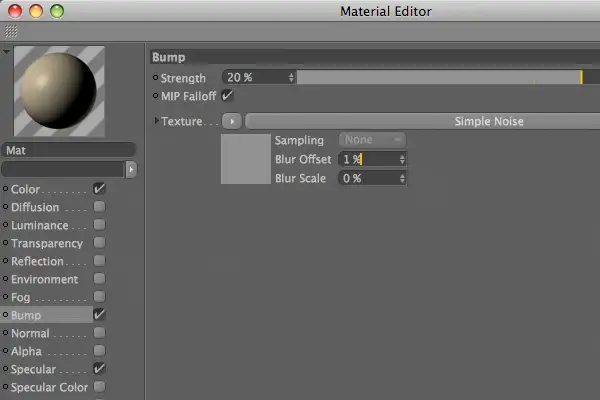Image resolution: width=600 pixels, height=400 pixels.
Task: Click the Blur Offset stepper arrows
Action: point(402,159)
